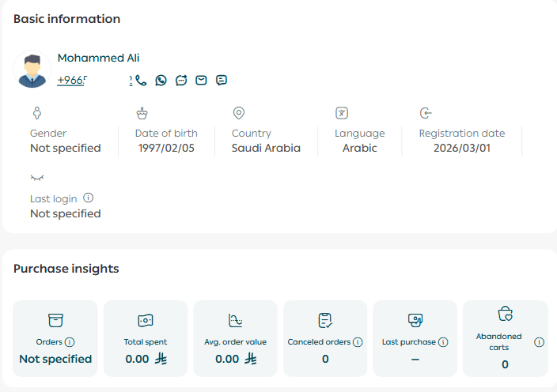Click the Abandoned carts info icon

[539, 342]
